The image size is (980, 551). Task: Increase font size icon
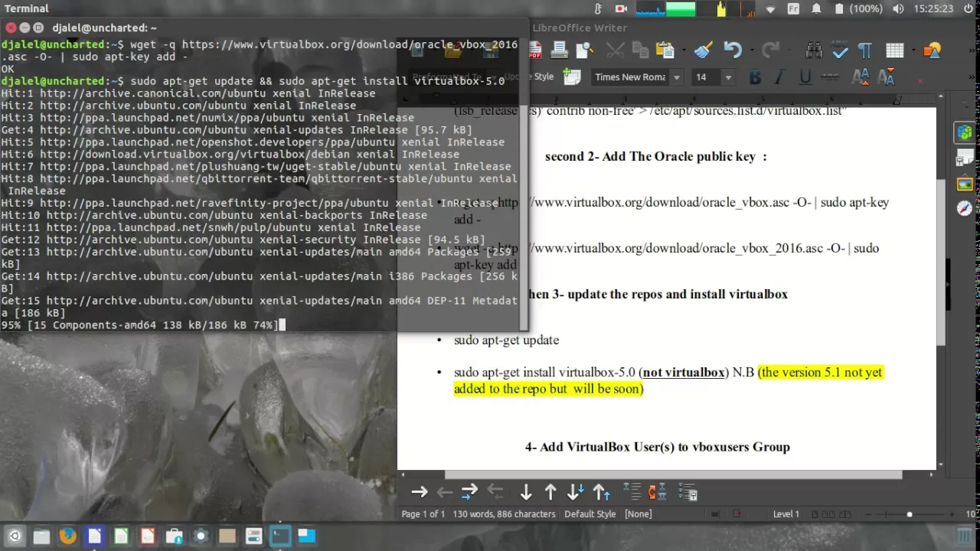[861, 77]
